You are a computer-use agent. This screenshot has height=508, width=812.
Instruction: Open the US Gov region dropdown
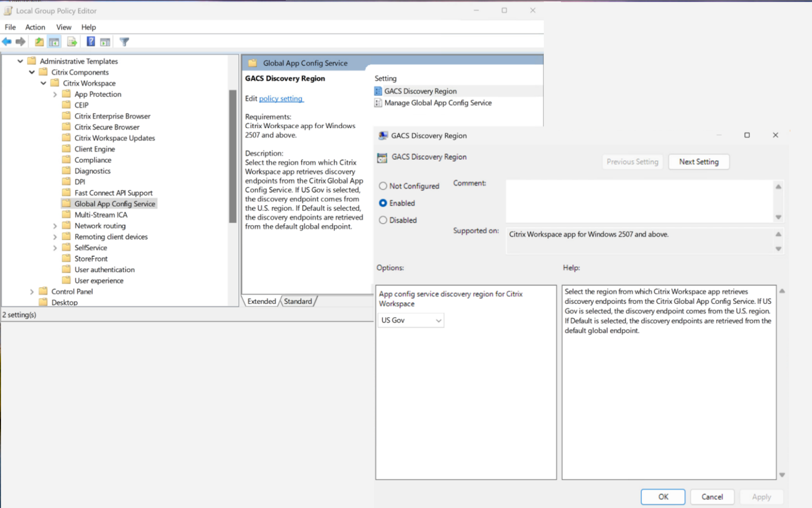click(x=411, y=321)
